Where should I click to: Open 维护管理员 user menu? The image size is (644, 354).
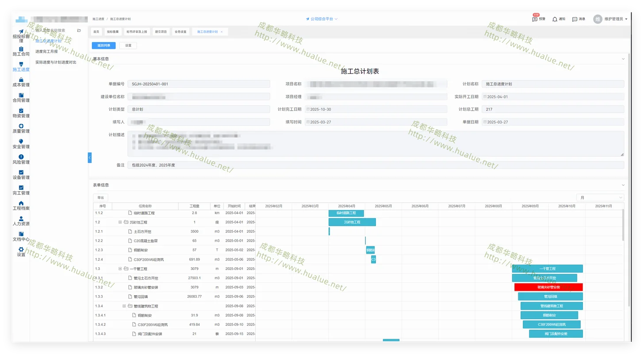[x=616, y=19]
